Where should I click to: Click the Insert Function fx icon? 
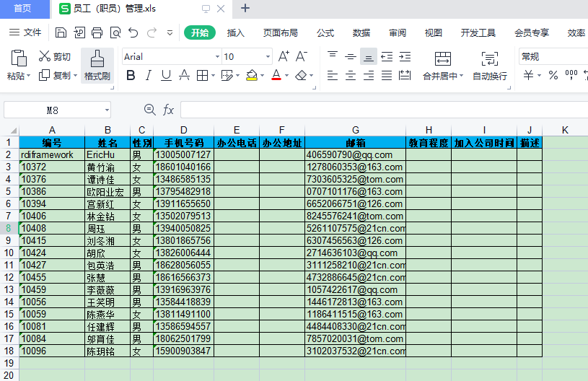[x=169, y=110]
